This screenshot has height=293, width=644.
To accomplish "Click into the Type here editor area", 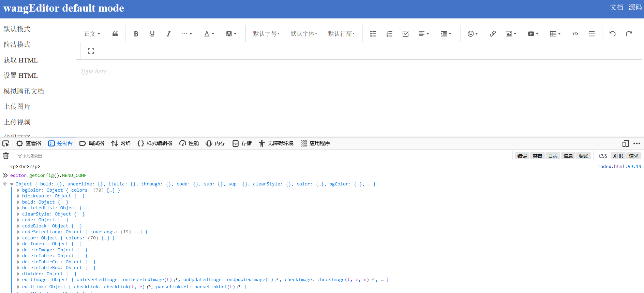I will coord(359,98).
